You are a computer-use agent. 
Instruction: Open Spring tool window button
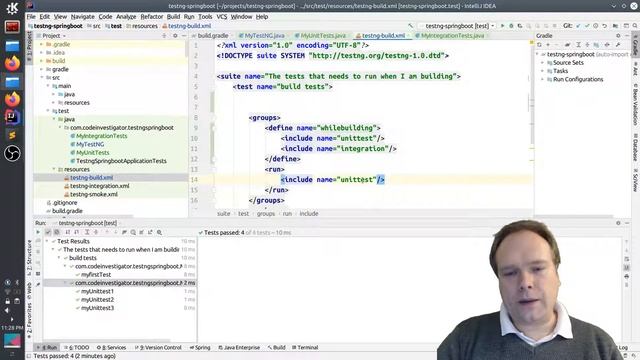coord(200,347)
